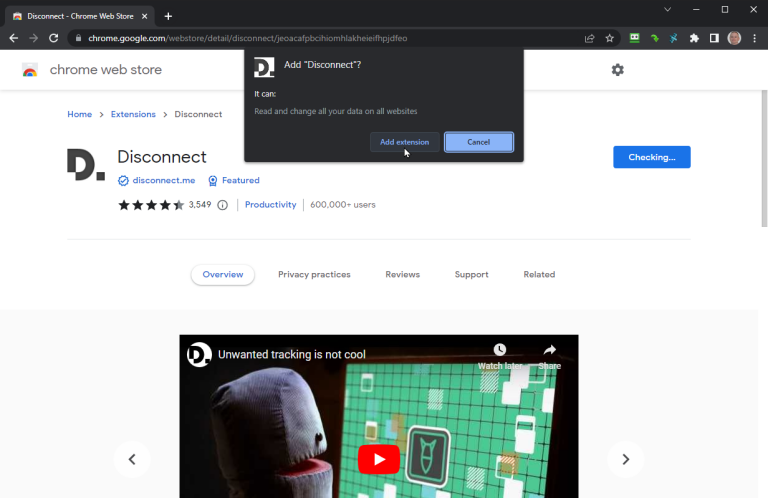768x498 pixels.
Task: Click the video channel D logo
Action: point(199,354)
